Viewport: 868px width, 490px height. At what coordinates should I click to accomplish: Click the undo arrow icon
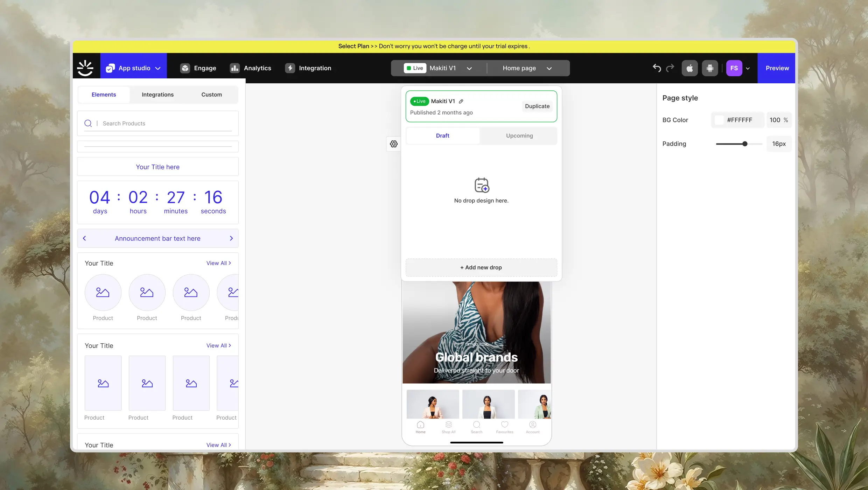pos(657,68)
